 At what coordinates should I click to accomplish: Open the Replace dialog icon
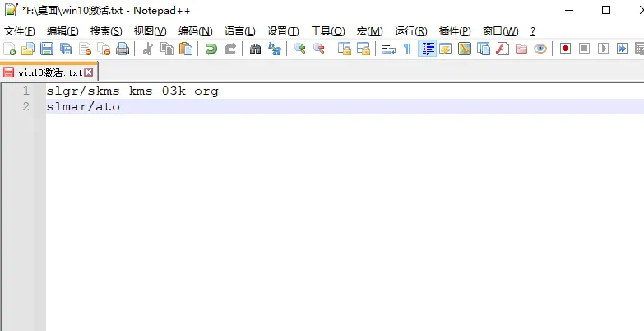[x=275, y=49]
